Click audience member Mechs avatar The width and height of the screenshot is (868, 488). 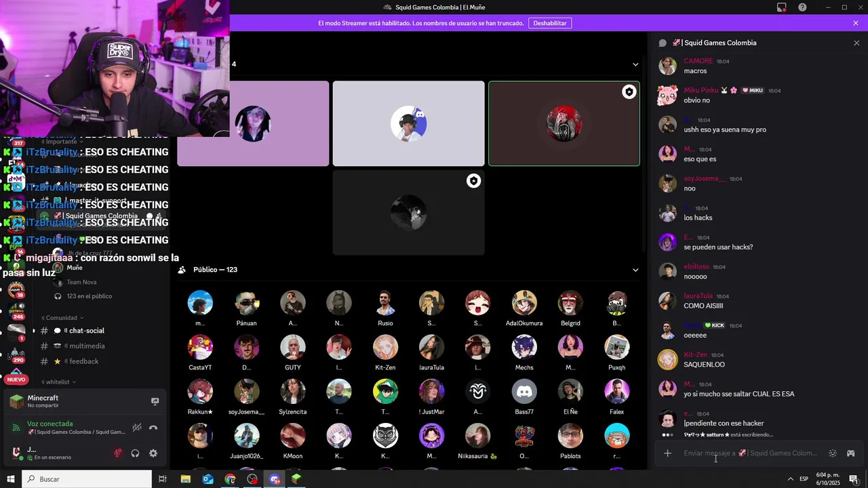click(524, 347)
